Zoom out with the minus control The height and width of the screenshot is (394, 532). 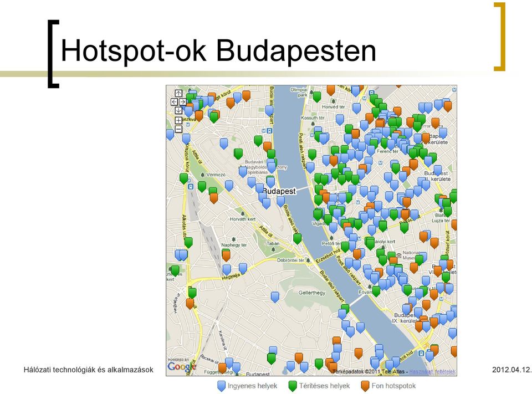point(178,129)
